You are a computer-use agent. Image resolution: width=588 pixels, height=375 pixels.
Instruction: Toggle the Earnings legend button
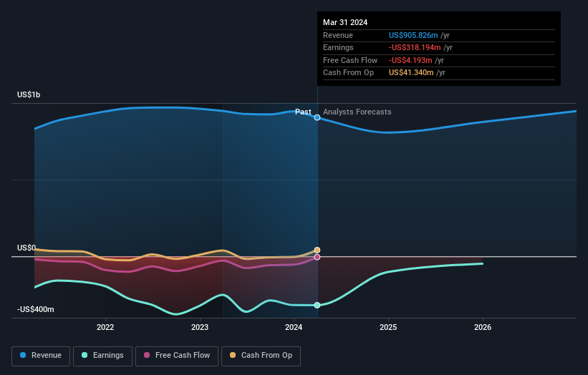[102, 356]
